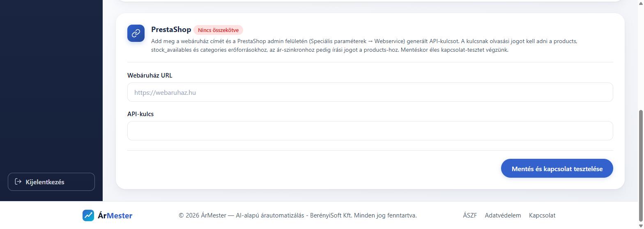Click the scrollbar up arrow
The width and height of the screenshot is (644, 229).
pos(641,3)
